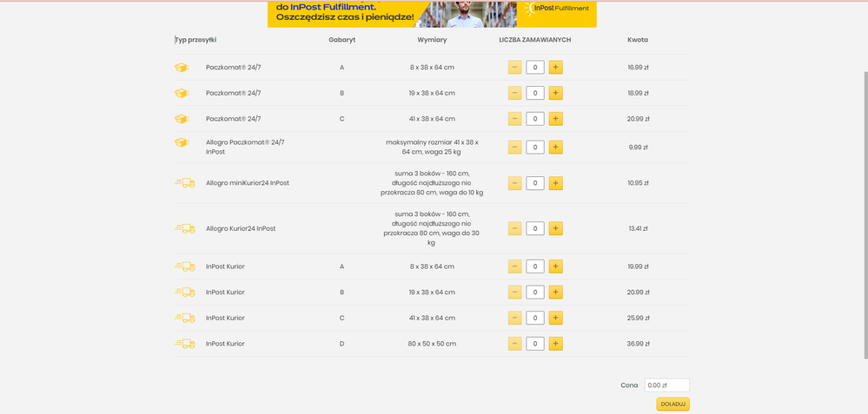Select the truck icon for InPost Kurier B

point(185,292)
